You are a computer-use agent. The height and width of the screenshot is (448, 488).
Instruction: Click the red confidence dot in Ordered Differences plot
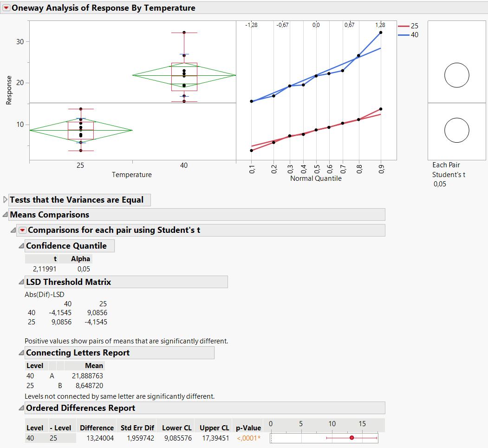352,437
